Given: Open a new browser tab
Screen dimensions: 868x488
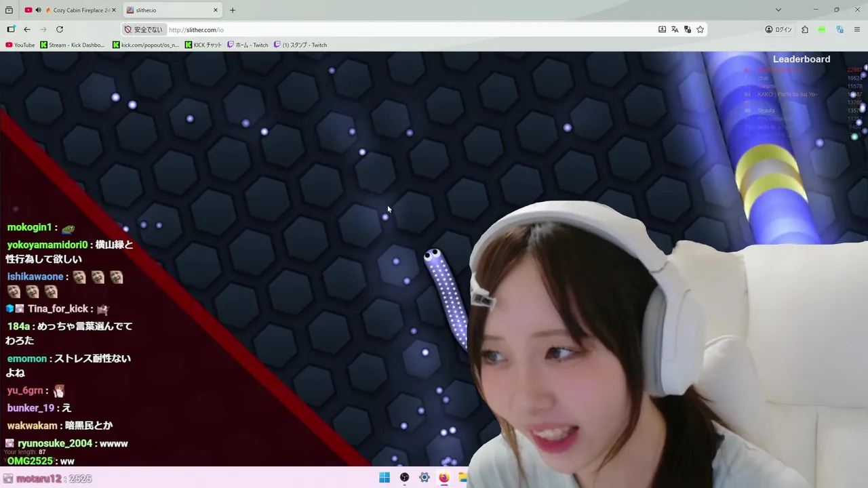Looking at the screenshot, I should 233,10.
